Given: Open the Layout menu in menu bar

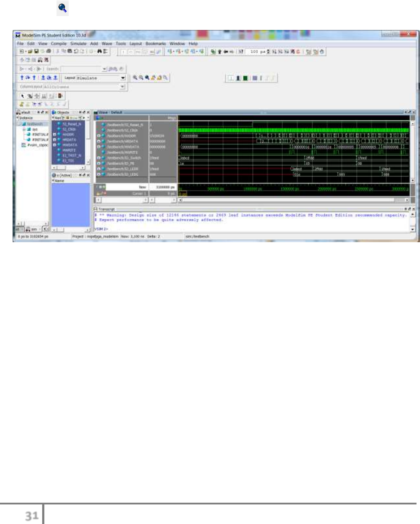Looking at the screenshot, I should coord(136,43).
